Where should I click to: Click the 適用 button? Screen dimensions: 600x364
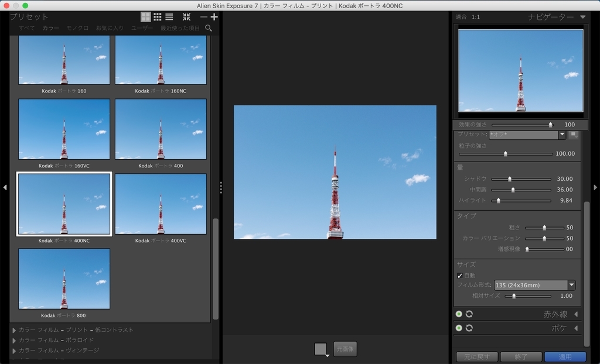pyautogui.click(x=565, y=357)
